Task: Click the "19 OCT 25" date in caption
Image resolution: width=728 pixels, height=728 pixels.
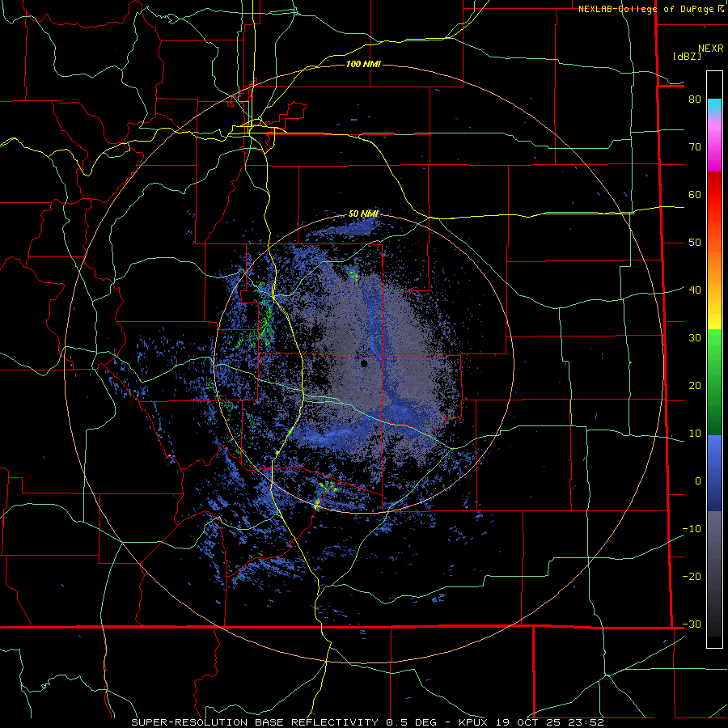Action: (x=528, y=722)
